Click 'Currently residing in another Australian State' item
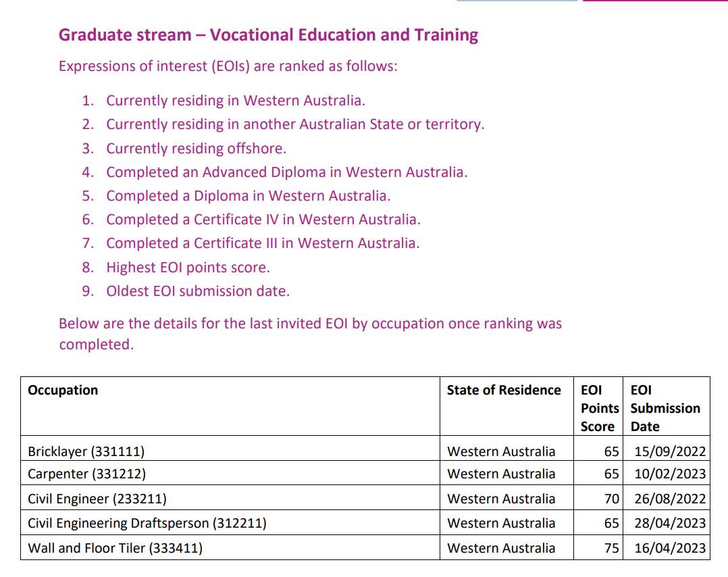This screenshot has height=577, width=728. 295,124
